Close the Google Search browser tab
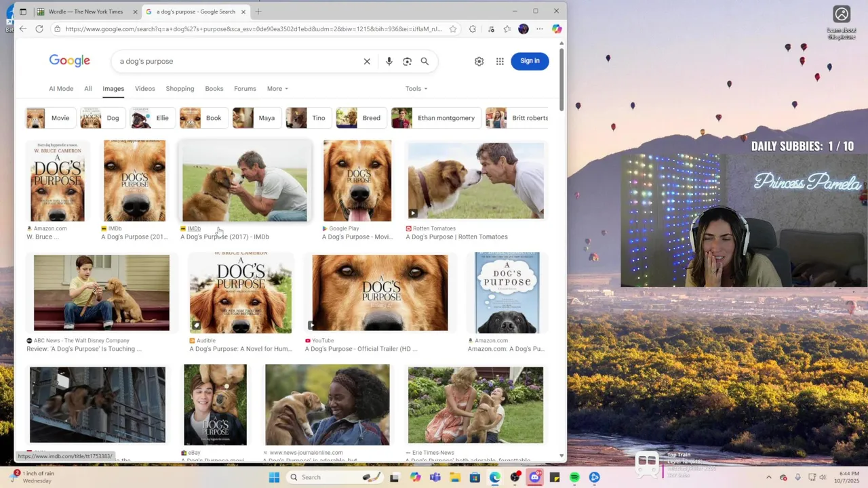Viewport: 868px width, 488px height. pos(243,12)
